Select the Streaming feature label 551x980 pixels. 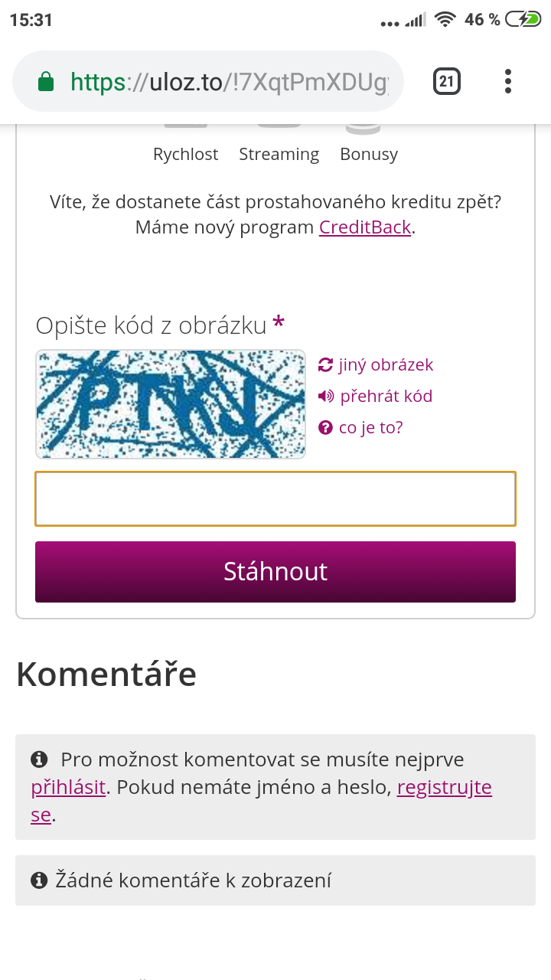(279, 154)
